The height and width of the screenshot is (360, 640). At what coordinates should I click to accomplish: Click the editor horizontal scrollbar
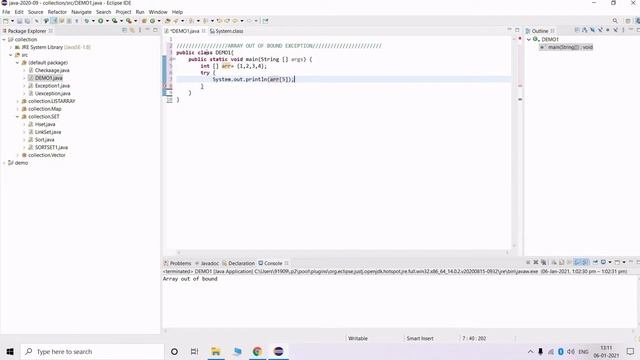click(x=343, y=252)
